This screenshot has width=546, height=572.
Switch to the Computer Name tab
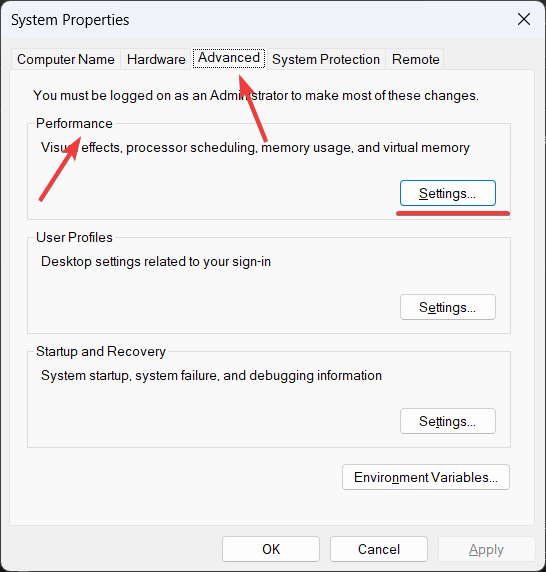point(66,59)
